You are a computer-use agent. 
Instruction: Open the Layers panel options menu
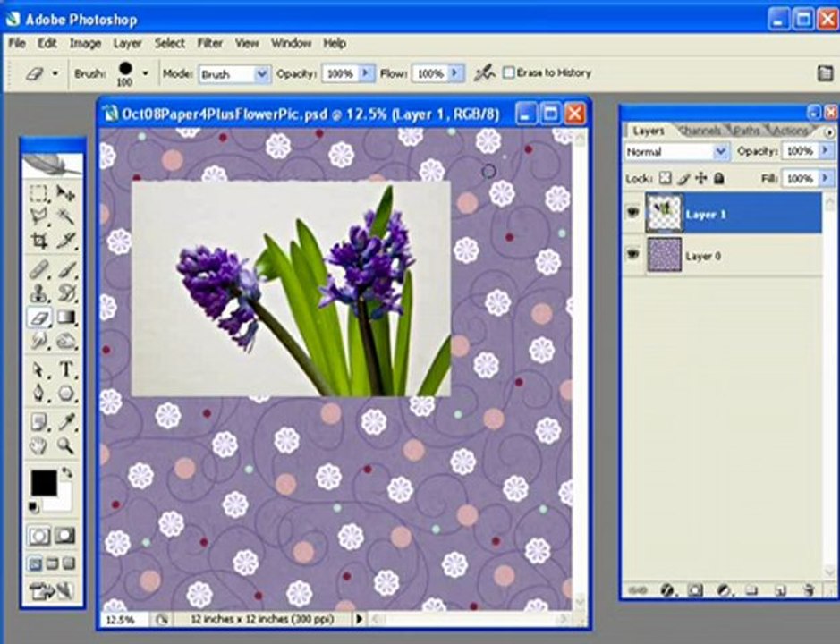[829, 131]
